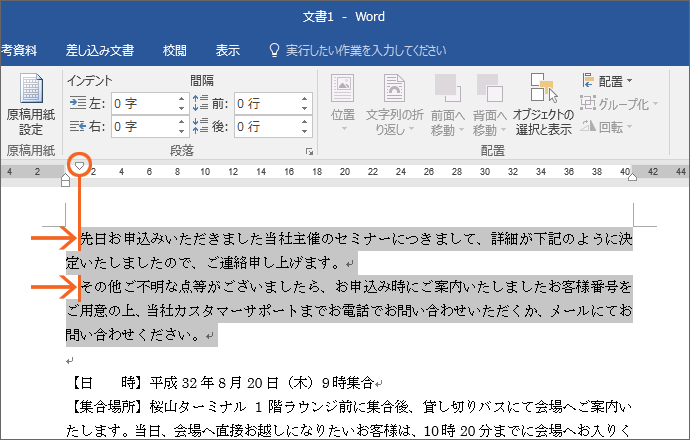Click the 配置 align icon

(588, 81)
